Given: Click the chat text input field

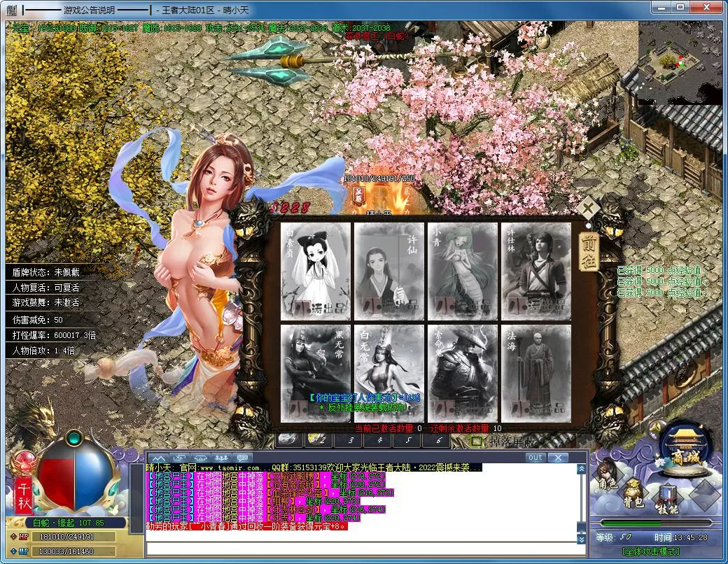Looking at the screenshot, I should (x=366, y=549).
